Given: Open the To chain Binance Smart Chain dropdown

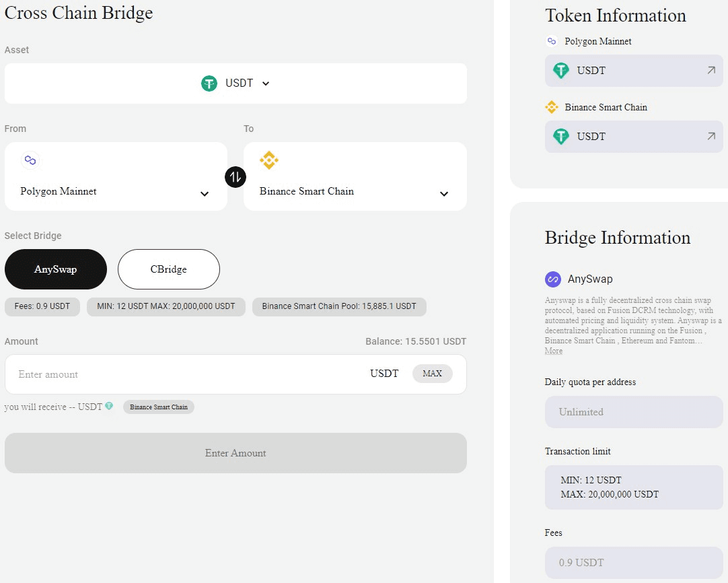Looking at the screenshot, I should coord(355,176).
